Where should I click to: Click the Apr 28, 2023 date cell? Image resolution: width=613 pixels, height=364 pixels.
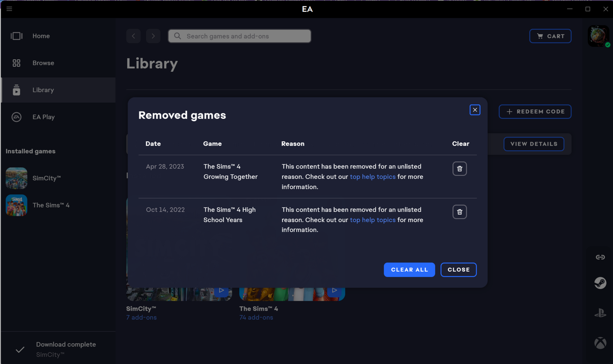(x=165, y=166)
